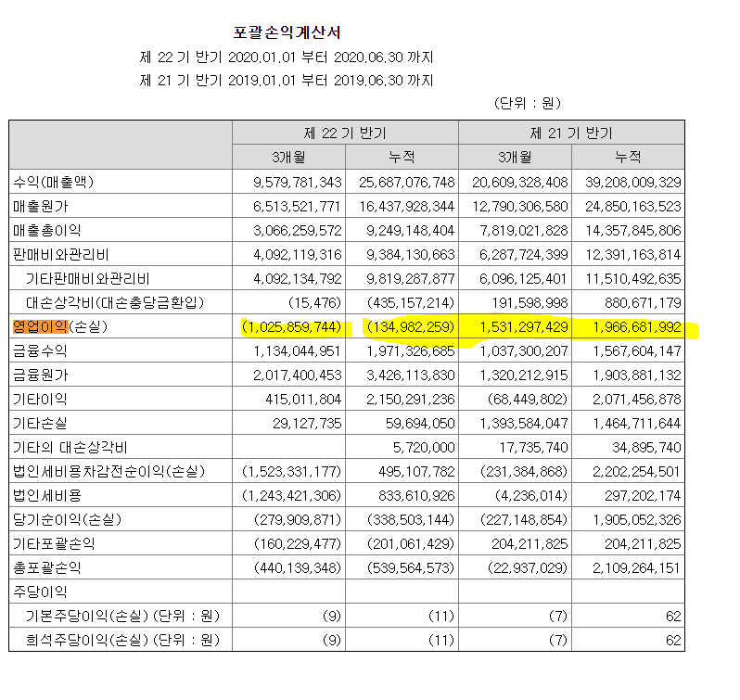This screenshot has width=740, height=700.
Task: Click the 기타의 대손상각비 row label
Action: pos(70,447)
